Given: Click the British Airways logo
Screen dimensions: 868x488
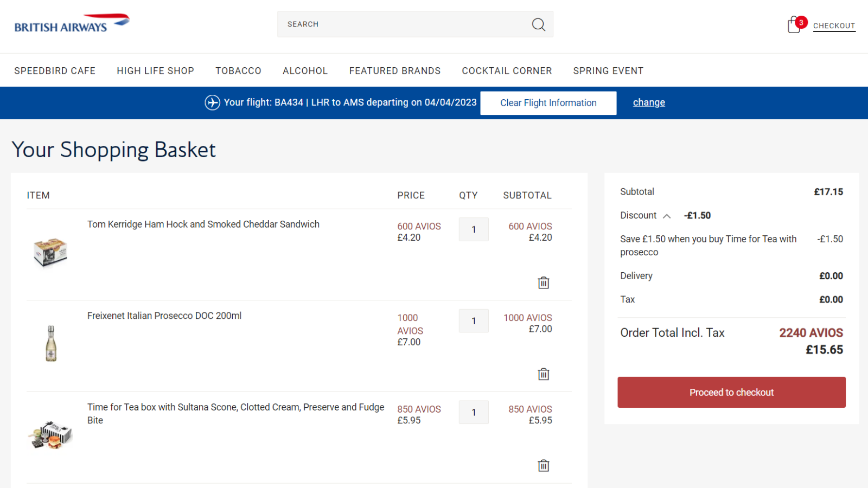Looking at the screenshot, I should click(72, 23).
